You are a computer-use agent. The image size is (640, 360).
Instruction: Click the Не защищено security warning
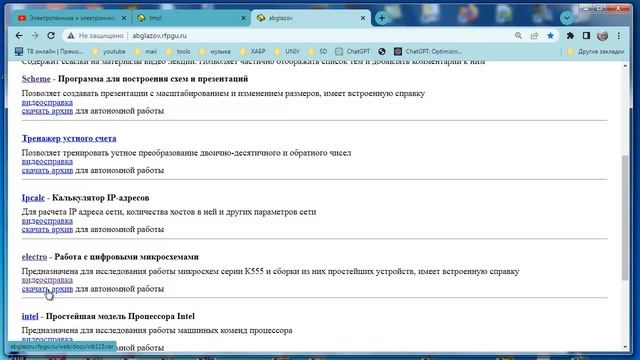[95, 36]
